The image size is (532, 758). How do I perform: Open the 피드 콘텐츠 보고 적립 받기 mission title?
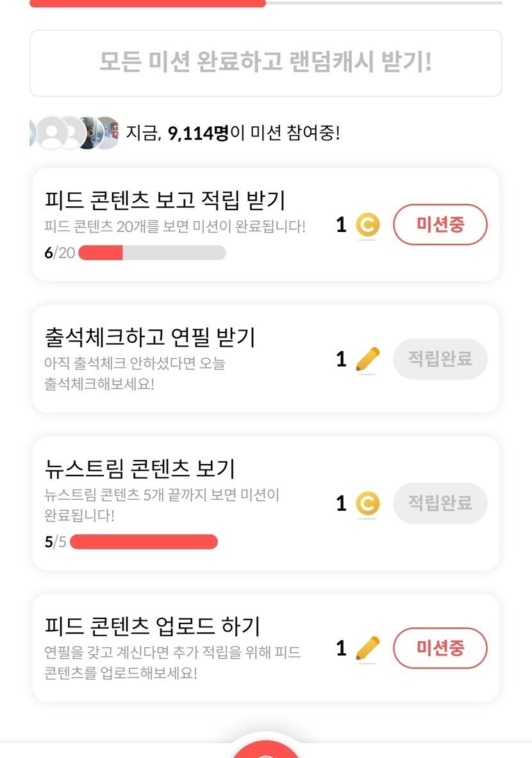[165, 200]
